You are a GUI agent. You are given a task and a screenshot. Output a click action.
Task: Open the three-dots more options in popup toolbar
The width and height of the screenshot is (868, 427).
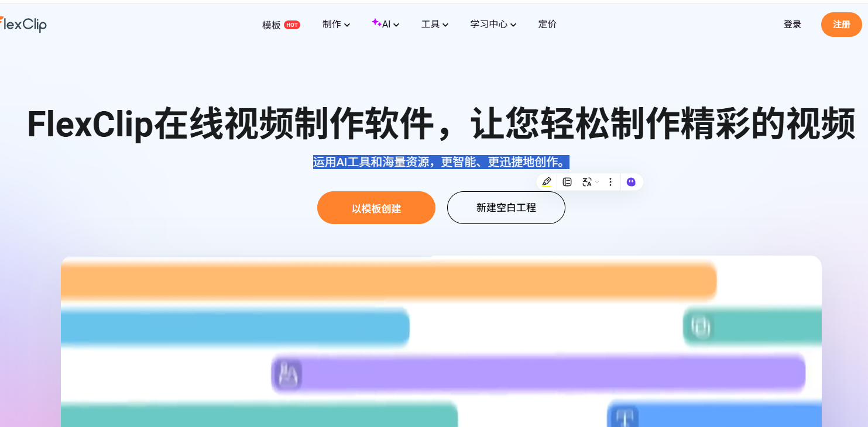pos(610,182)
